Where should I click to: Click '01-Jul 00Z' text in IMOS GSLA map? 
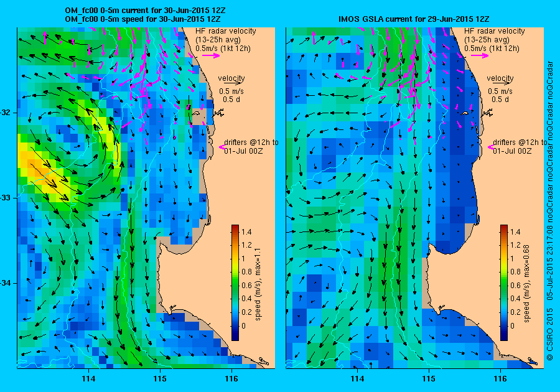(x=512, y=151)
